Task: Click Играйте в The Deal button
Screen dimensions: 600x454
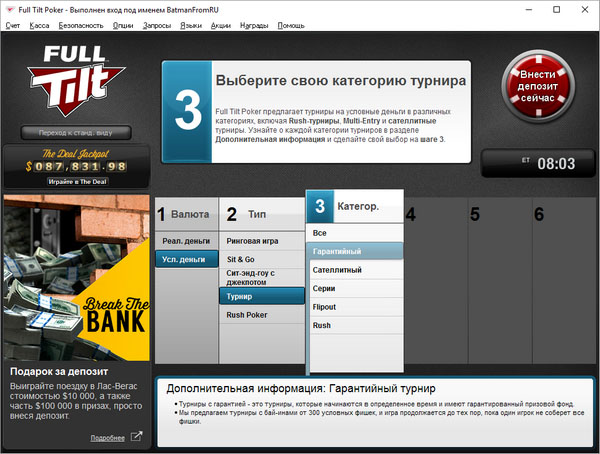Action: 78,181
